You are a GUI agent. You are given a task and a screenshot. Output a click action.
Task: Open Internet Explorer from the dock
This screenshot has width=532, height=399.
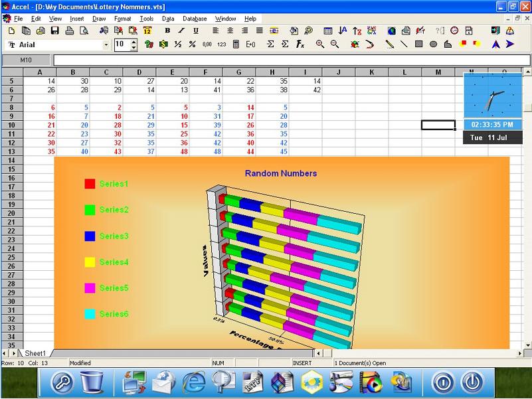coord(194,382)
